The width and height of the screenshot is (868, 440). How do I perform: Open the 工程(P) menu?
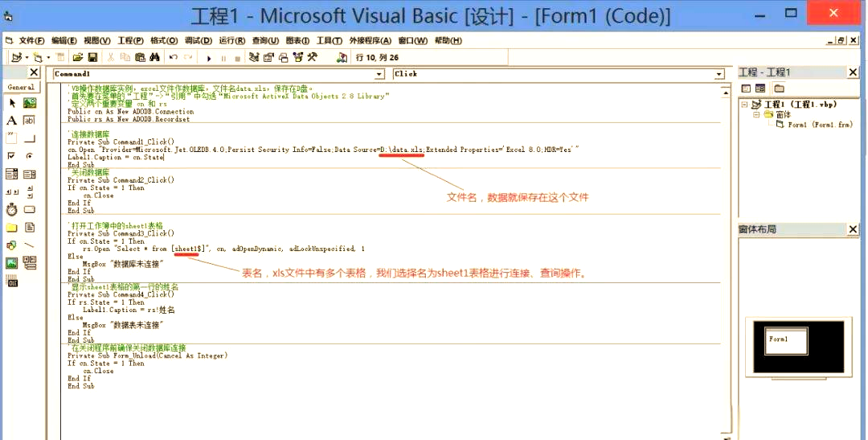[131, 40]
